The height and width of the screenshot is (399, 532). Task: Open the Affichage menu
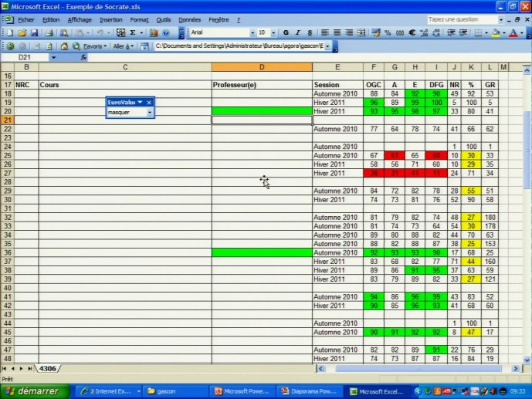[80, 20]
